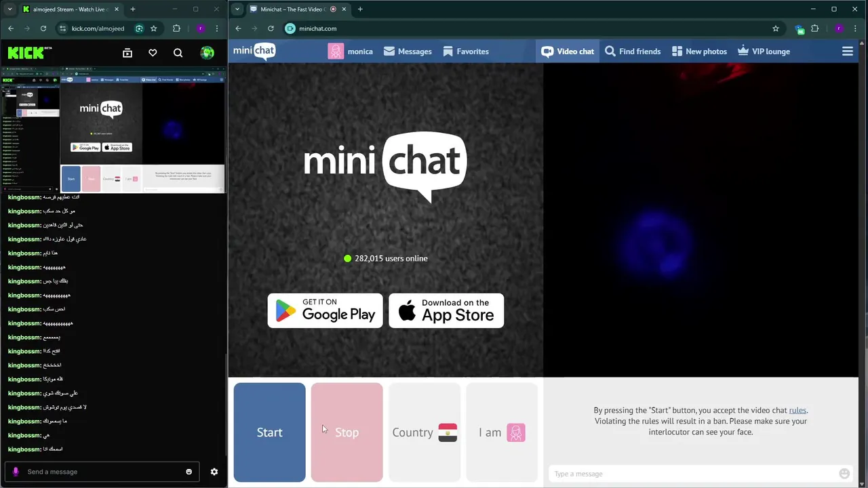Open VIP lounge

pos(764,52)
